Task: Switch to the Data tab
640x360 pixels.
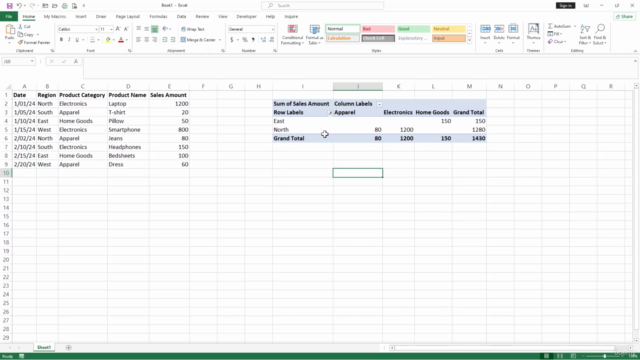Action: (x=181, y=17)
